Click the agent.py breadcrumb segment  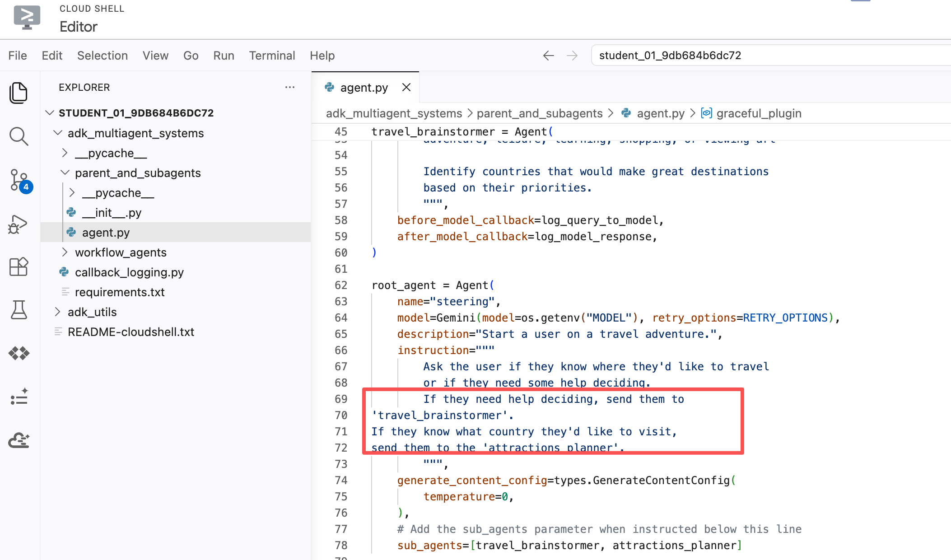coord(661,113)
